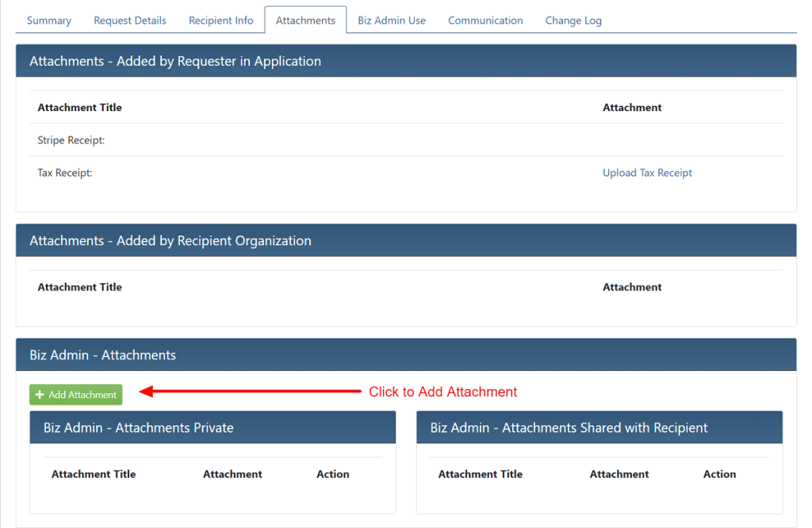Click the Tax Receipt row label
The width and height of the screenshot is (812, 528).
(x=65, y=173)
